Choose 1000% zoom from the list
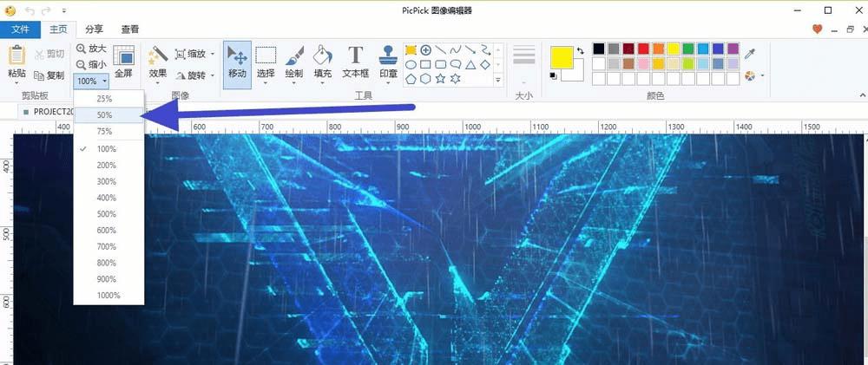This screenshot has width=868, height=365. tap(108, 296)
